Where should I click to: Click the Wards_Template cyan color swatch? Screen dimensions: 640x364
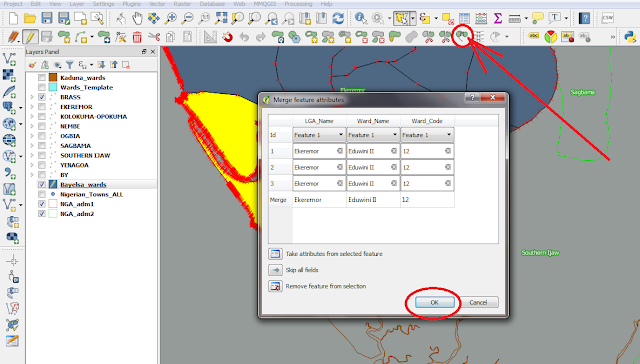53,87
